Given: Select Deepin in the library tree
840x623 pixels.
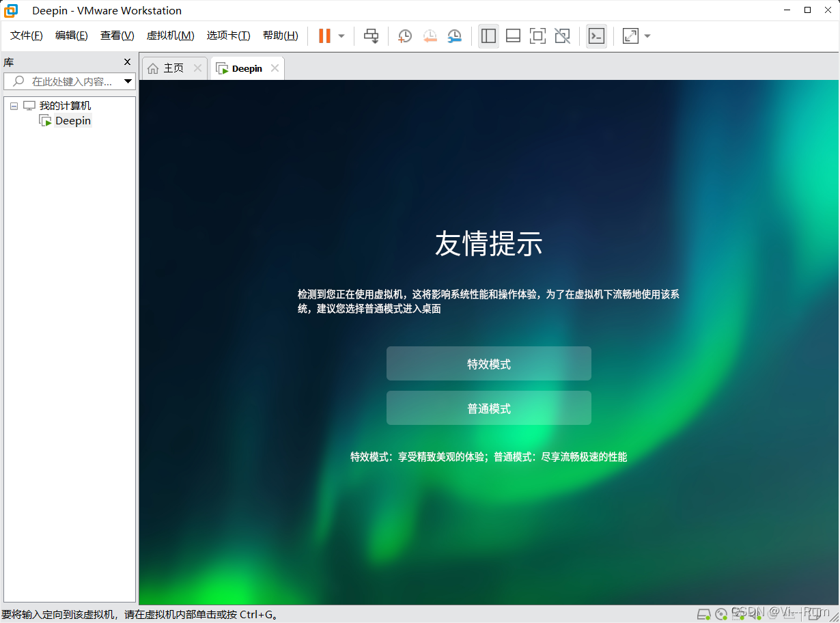Looking at the screenshot, I should tap(73, 121).
